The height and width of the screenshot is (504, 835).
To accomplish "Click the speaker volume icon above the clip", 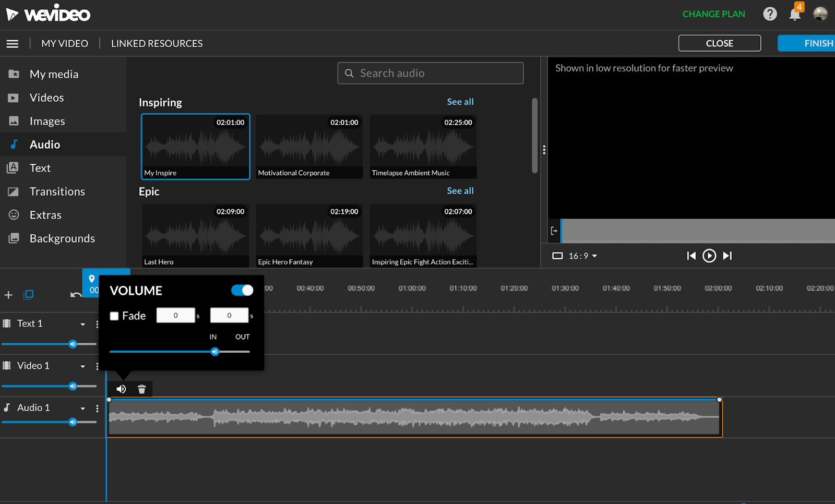I will [x=121, y=389].
